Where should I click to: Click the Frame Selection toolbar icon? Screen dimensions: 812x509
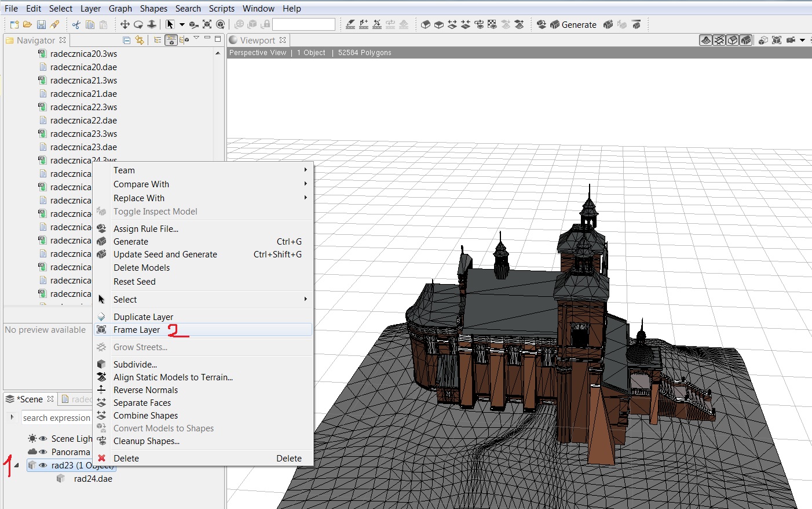[x=207, y=24]
